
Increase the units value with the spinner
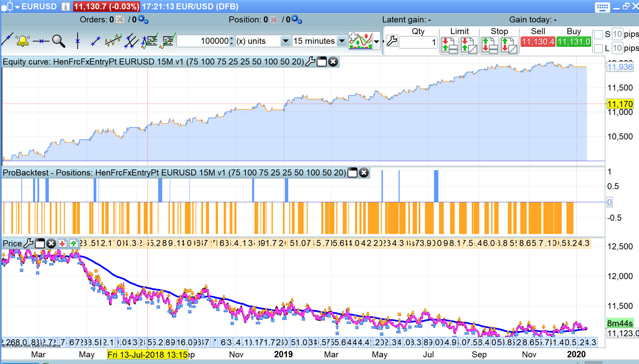point(231,38)
